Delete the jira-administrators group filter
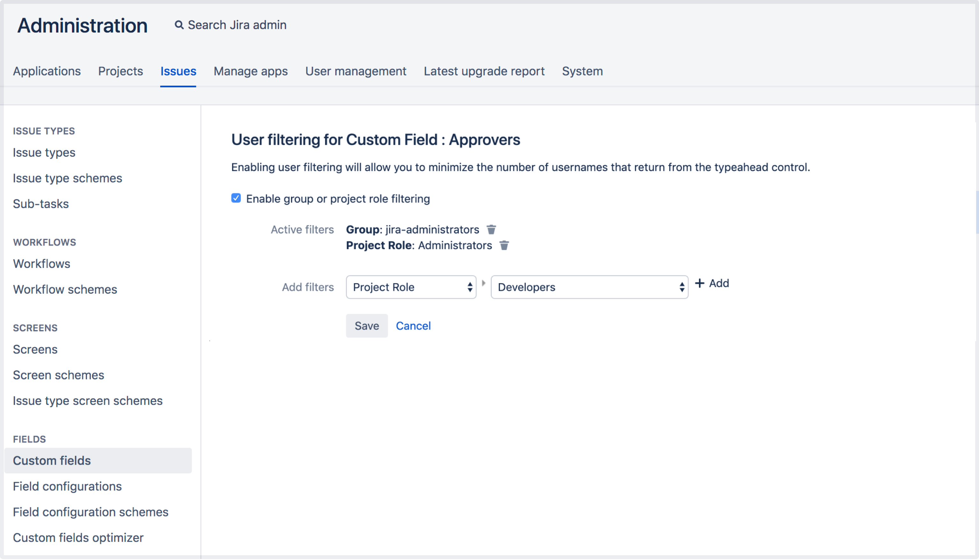This screenshot has width=979, height=560. (x=491, y=230)
